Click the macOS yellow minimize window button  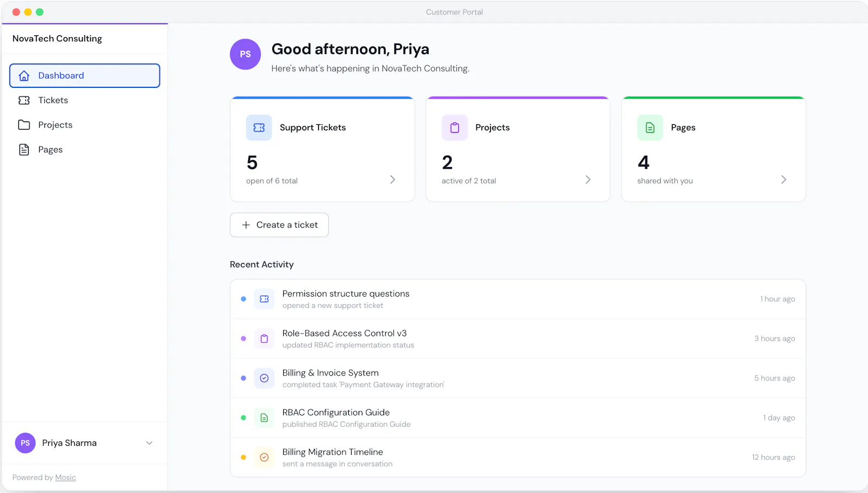point(28,12)
